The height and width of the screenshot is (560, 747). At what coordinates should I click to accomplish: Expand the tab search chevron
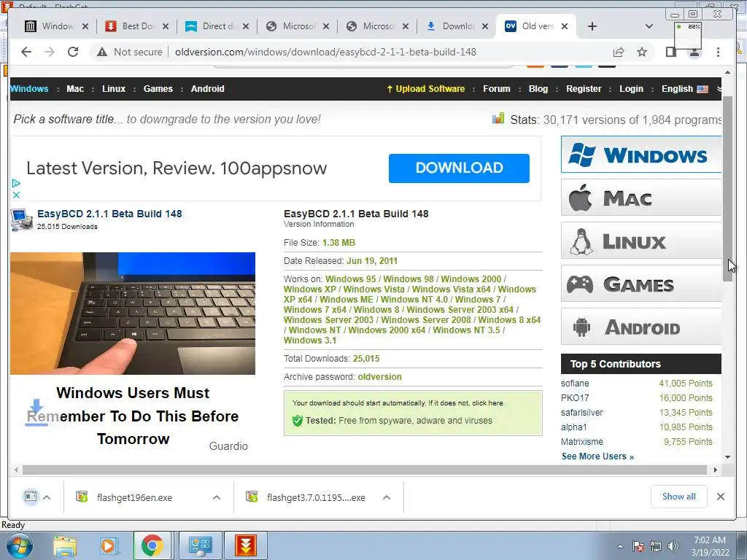649,26
